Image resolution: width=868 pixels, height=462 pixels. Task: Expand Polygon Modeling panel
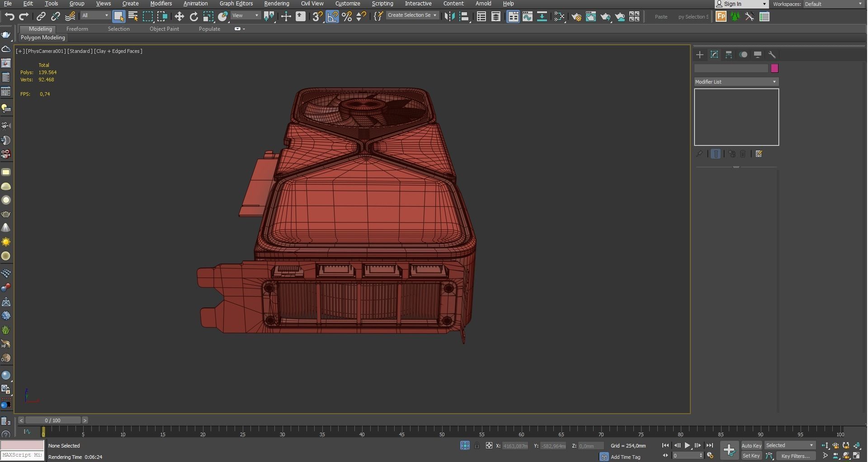pos(43,38)
